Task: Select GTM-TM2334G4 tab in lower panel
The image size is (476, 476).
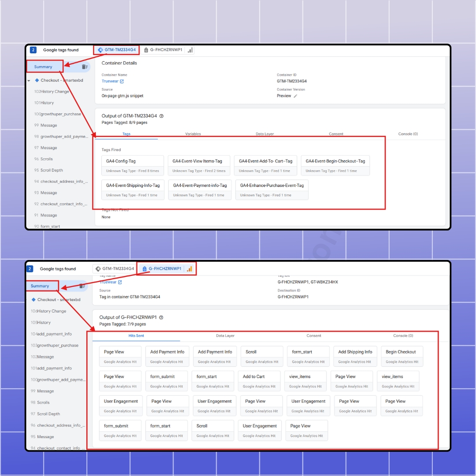Action: point(115,269)
